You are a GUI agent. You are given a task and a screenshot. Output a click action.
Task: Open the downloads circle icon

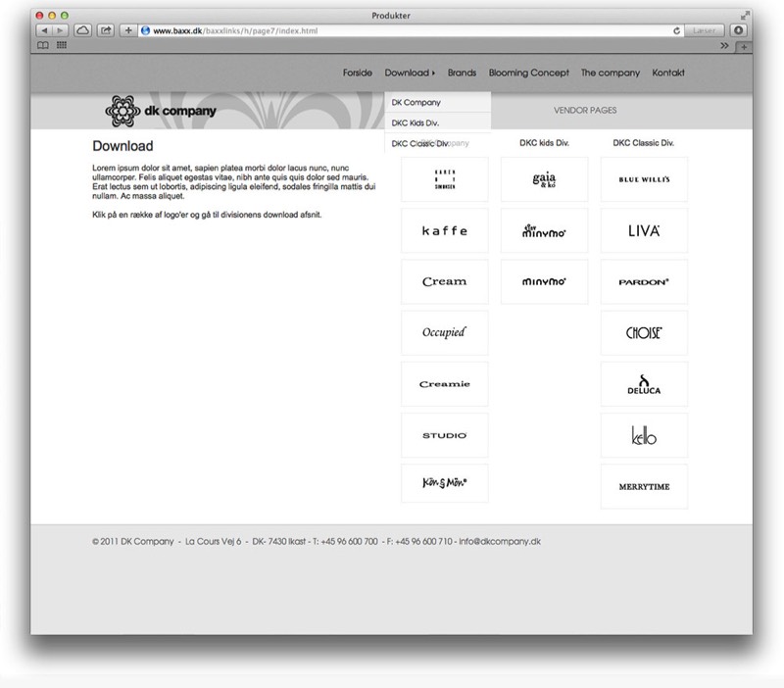(739, 30)
